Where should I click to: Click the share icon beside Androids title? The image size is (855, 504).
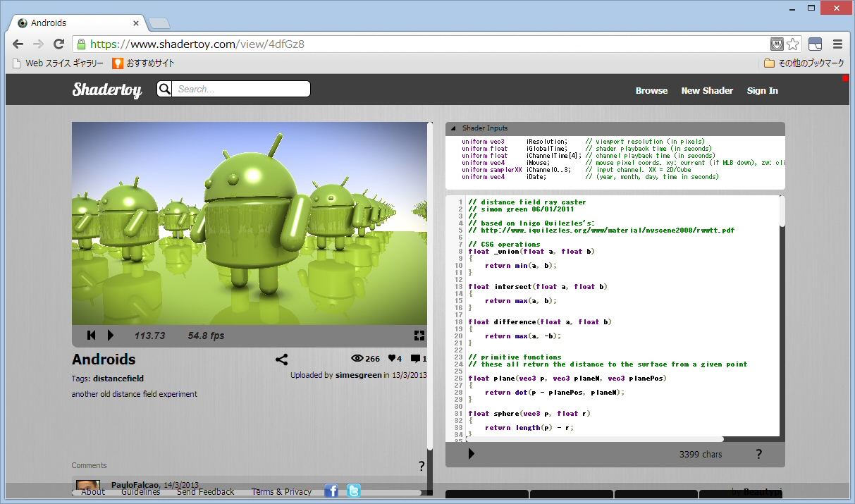281,359
